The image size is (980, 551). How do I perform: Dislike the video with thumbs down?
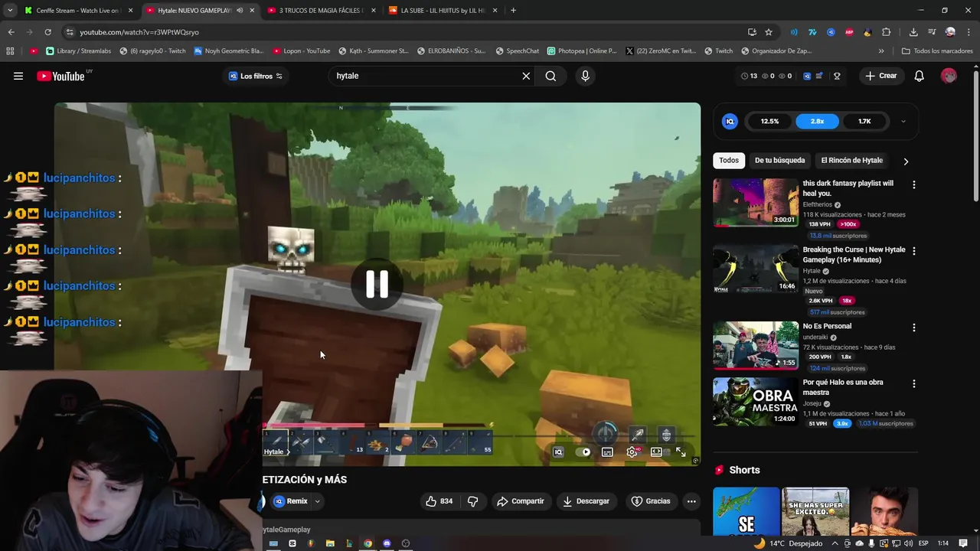[x=472, y=501]
